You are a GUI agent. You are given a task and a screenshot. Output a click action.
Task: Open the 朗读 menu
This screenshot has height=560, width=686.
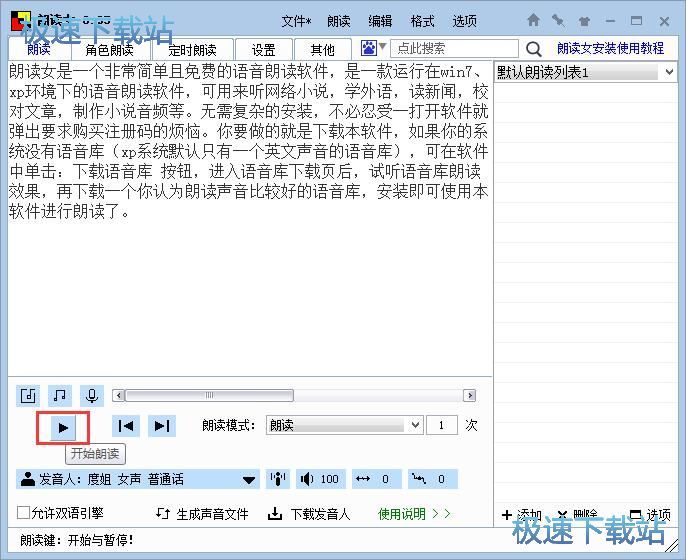click(339, 21)
